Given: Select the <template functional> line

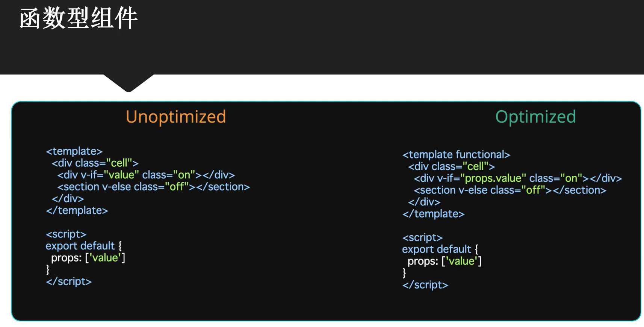Looking at the screenshot, I should tap(456, 155).
